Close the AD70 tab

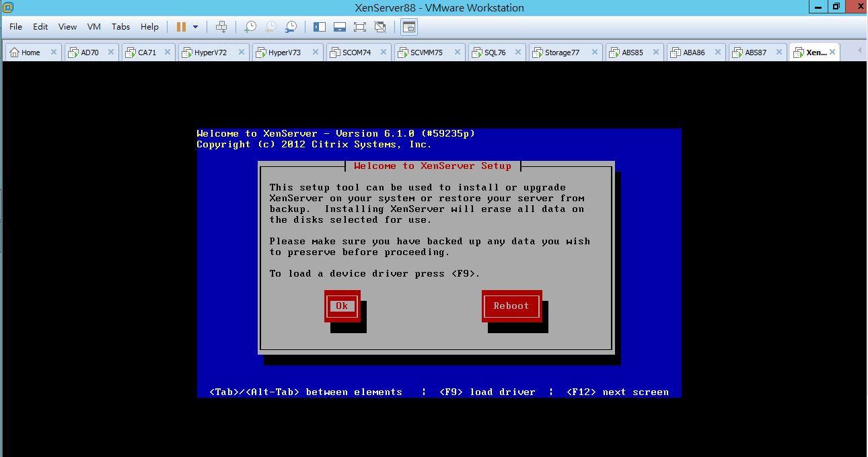pos(111,52)
